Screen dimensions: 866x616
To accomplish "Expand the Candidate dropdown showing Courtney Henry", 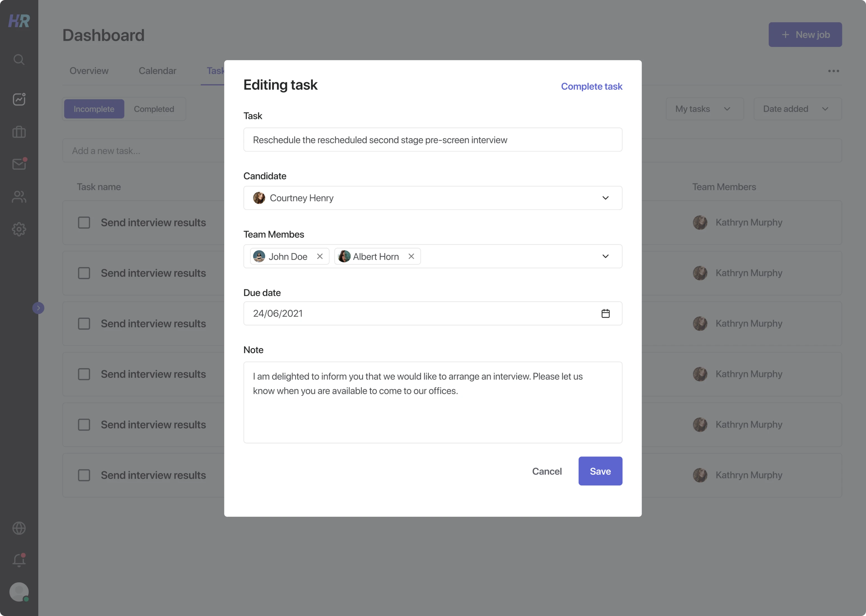I will click(605, 198).
